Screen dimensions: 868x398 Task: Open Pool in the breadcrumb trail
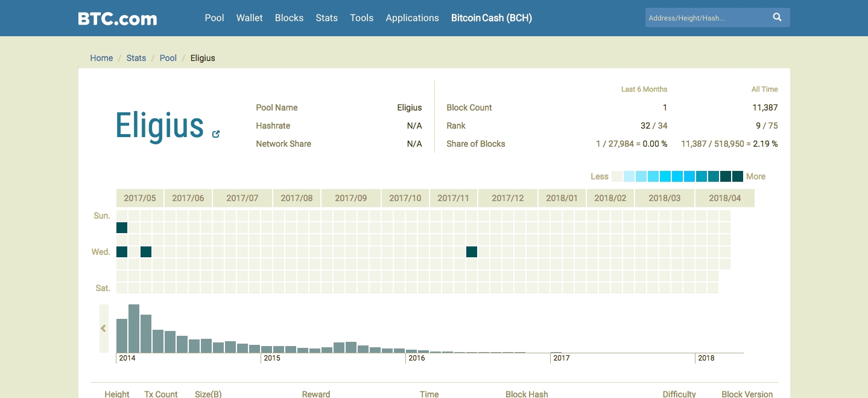(x=168, y=58)
